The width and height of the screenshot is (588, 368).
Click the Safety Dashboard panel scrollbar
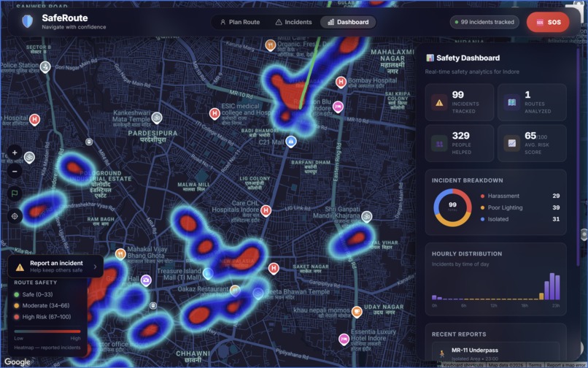578,158
